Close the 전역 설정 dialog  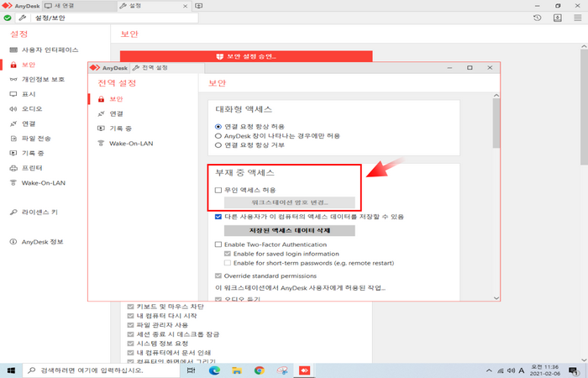coord(490,67)
